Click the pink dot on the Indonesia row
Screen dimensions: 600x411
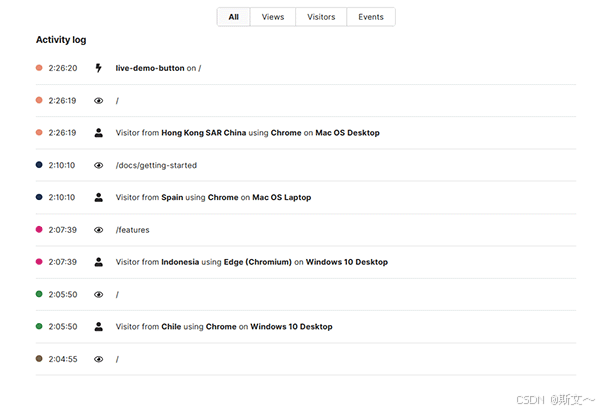tap(39, 262)
